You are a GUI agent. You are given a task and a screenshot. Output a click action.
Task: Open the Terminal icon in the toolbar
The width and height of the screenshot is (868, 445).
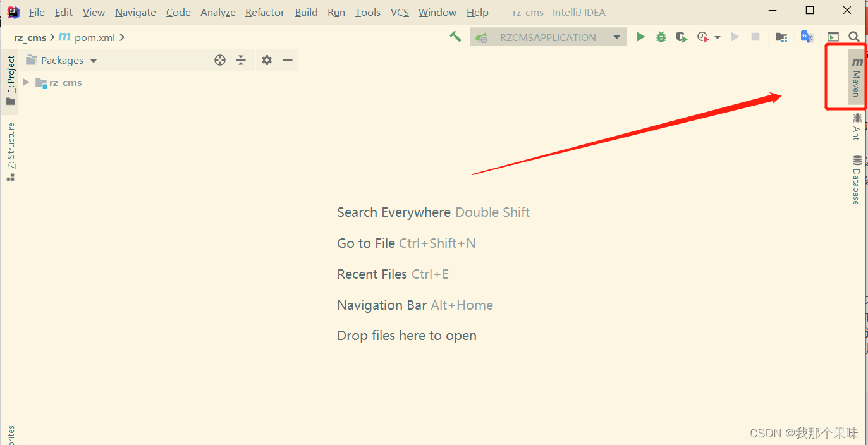click(x=833, y=37)
